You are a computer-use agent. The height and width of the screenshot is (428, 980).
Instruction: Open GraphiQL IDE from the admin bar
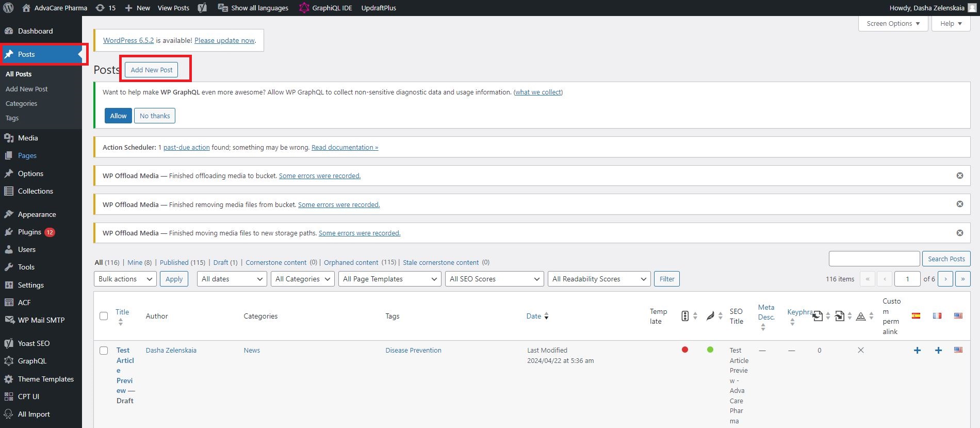325,8
